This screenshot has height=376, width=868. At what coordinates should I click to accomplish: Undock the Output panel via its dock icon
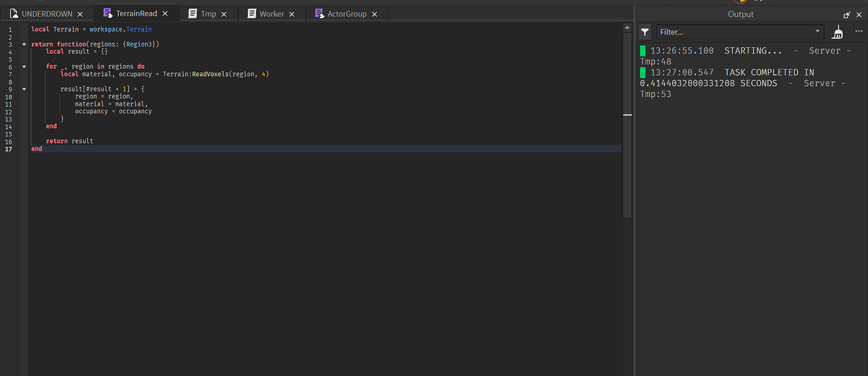point(846,14)
